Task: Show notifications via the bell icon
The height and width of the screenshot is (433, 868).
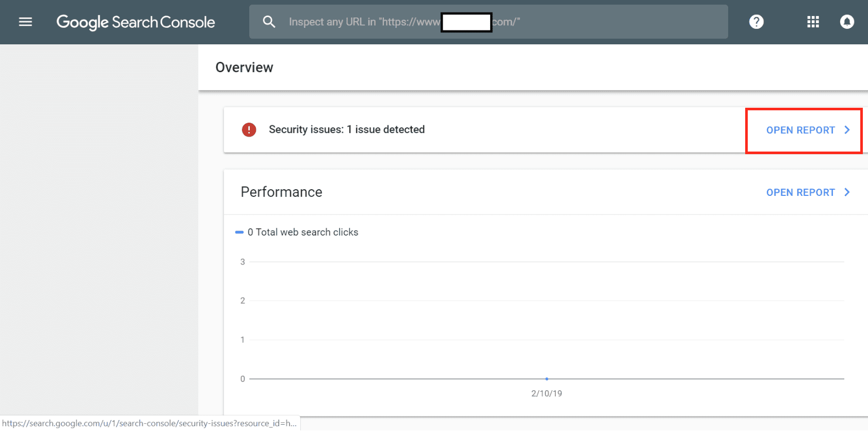Action: tap(847, 22)
